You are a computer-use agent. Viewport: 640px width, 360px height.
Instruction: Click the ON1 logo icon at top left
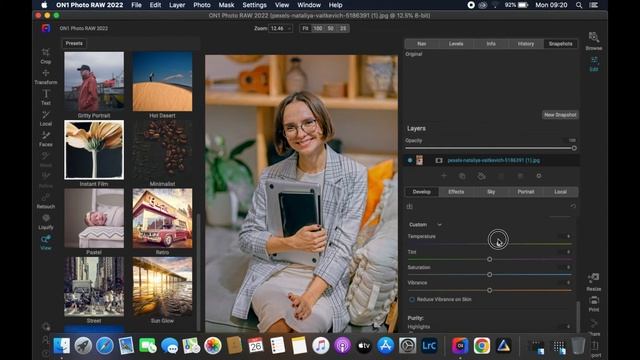[x=46, y=28]
